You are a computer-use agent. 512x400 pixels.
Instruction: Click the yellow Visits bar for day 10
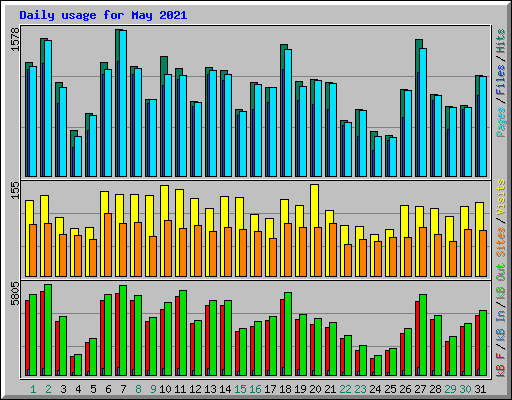tap(164, 231)
